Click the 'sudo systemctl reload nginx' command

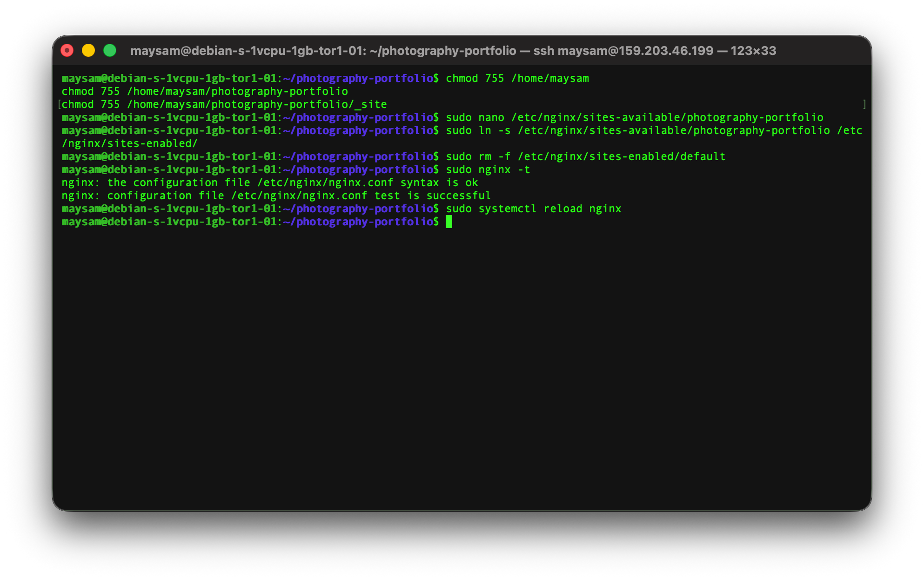pyautogui.click(x=534, y=209)
